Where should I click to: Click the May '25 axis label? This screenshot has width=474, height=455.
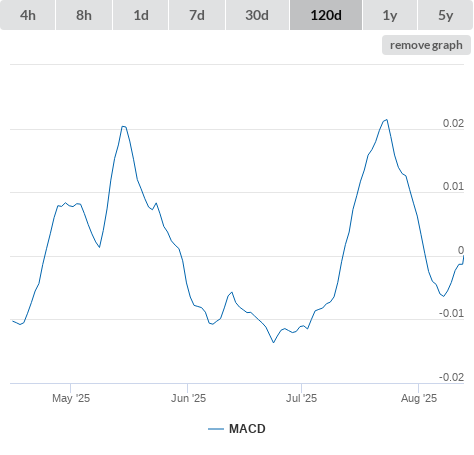71,398
